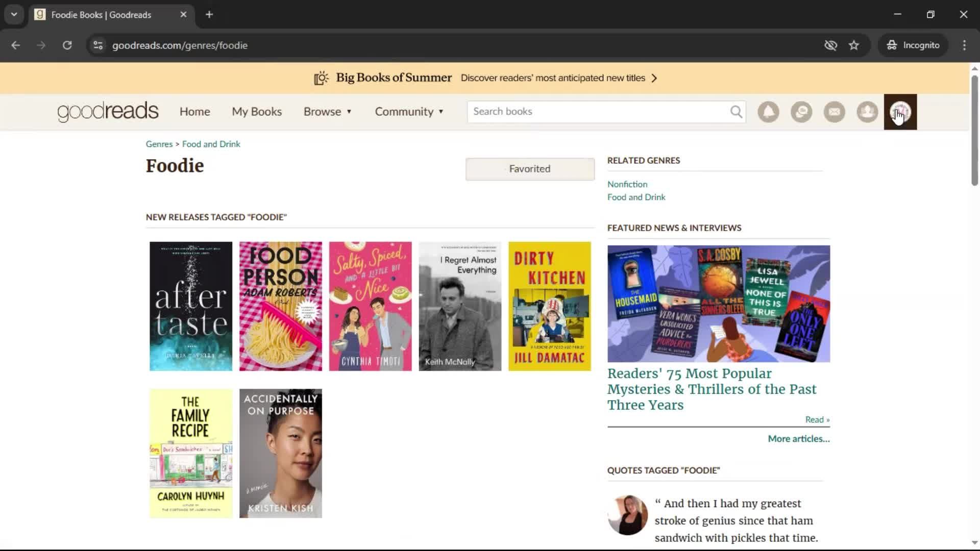Click the quote text about ham sandwich
Viewport: 980px width, 551px height.
pyautogui.click(x=737, y=521)
